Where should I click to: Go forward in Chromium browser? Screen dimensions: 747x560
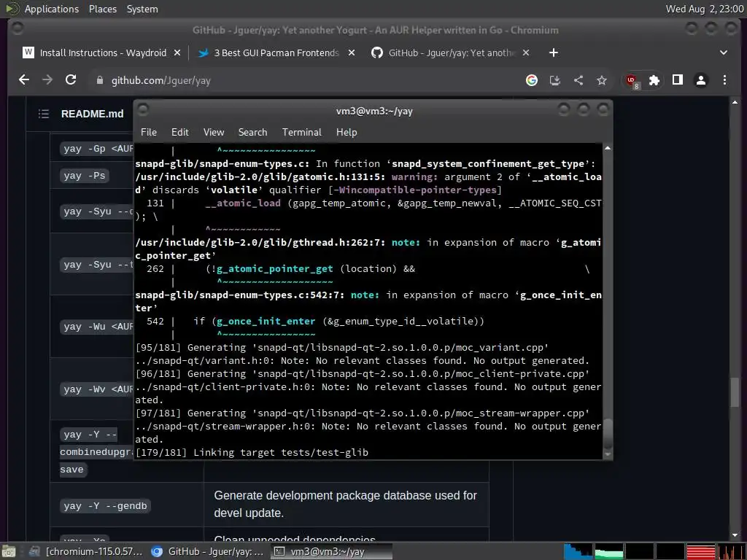coord(47,80)
